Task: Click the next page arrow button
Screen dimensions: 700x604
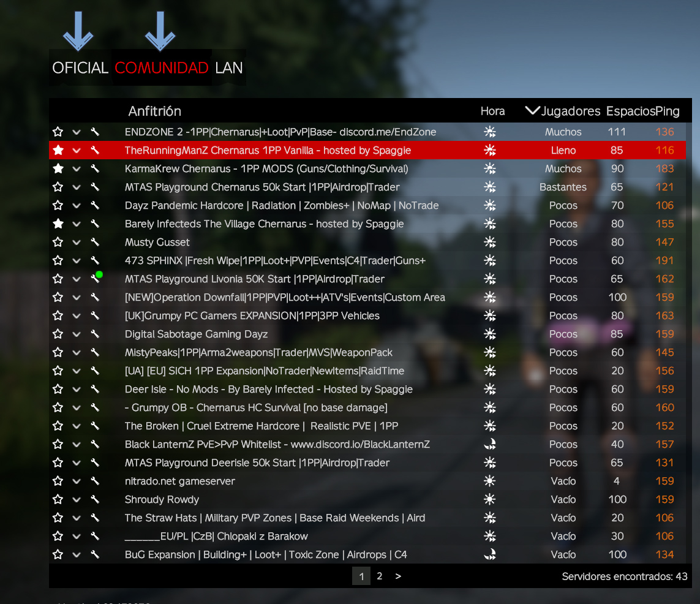Action: click(397, 576)
